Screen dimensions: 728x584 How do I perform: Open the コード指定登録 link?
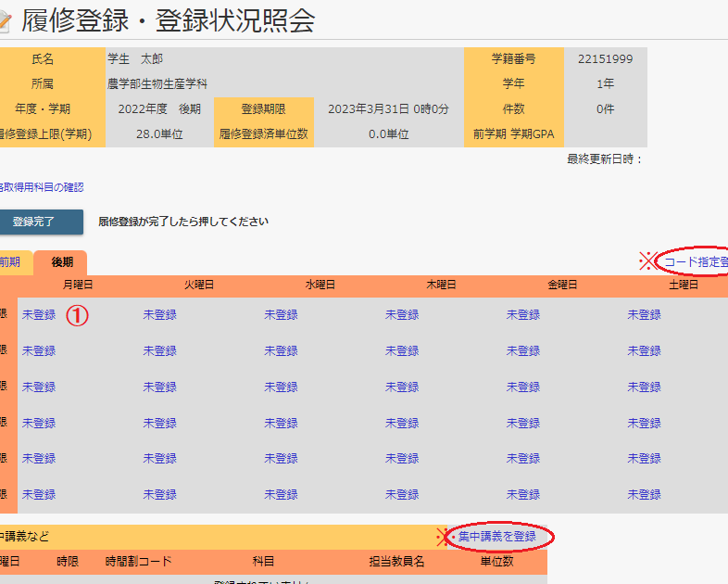pyautogui.click(x=695, y=261)
